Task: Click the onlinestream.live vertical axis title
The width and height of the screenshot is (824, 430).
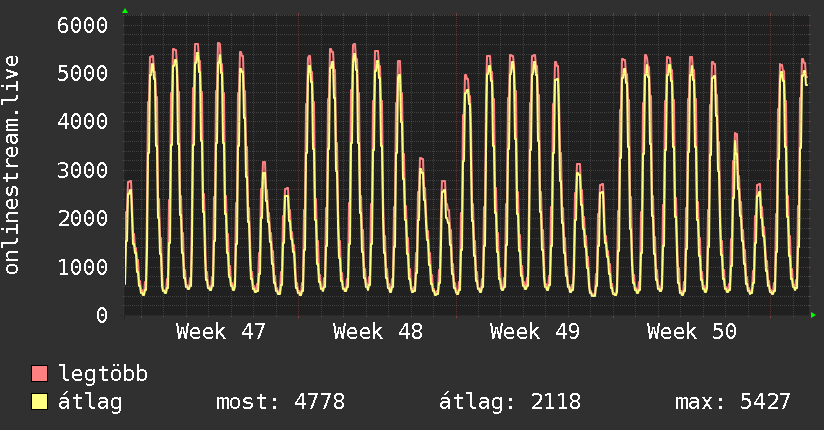Action: click(12, 166)
